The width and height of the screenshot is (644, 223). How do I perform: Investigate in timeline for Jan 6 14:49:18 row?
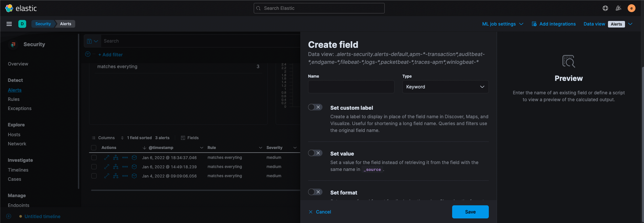[134, 167]
